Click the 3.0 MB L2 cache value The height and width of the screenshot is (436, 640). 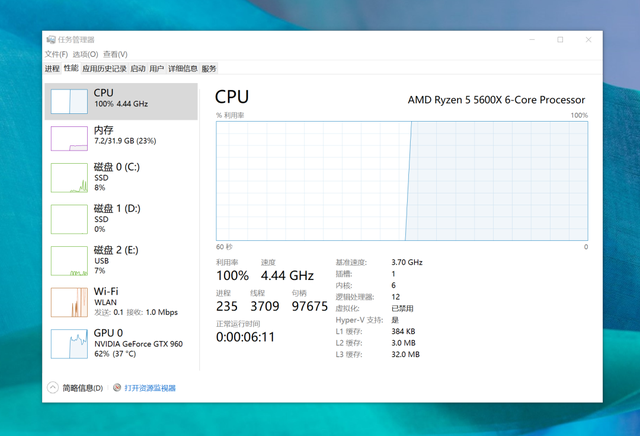(403, 343)
